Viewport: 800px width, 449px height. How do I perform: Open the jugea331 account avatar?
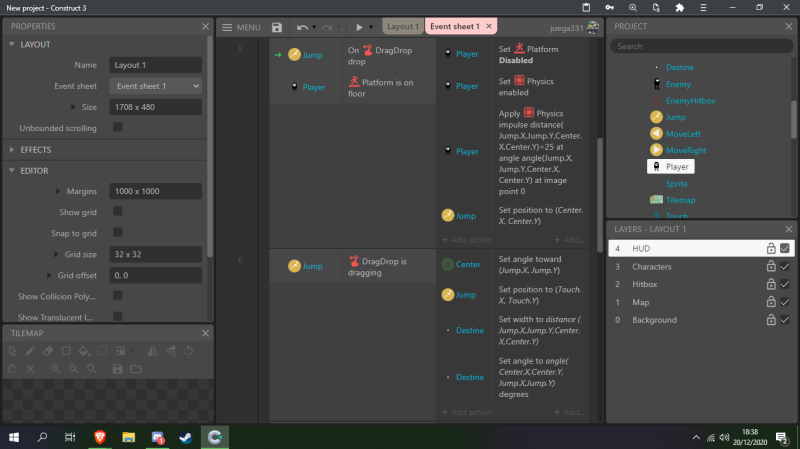[x=592, y=27]
